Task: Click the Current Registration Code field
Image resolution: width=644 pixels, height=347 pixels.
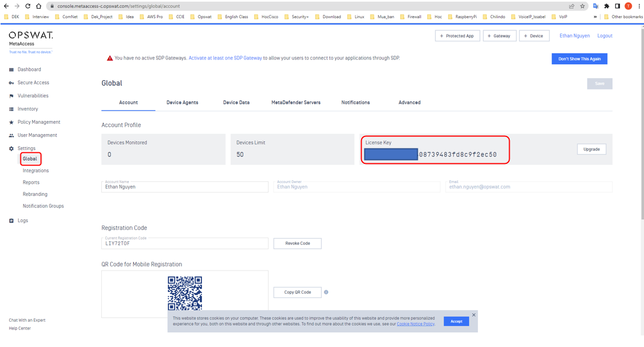Action: [x=185, y=243]
